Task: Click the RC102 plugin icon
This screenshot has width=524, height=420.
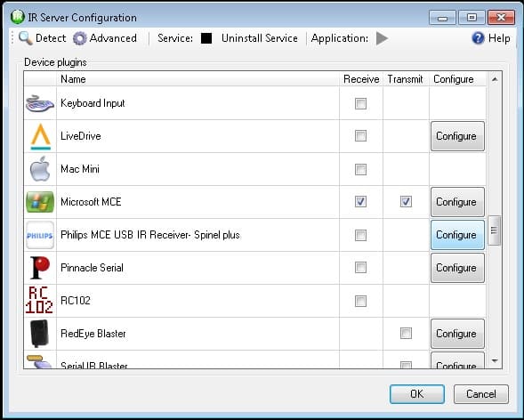Action: pos(39,300)
